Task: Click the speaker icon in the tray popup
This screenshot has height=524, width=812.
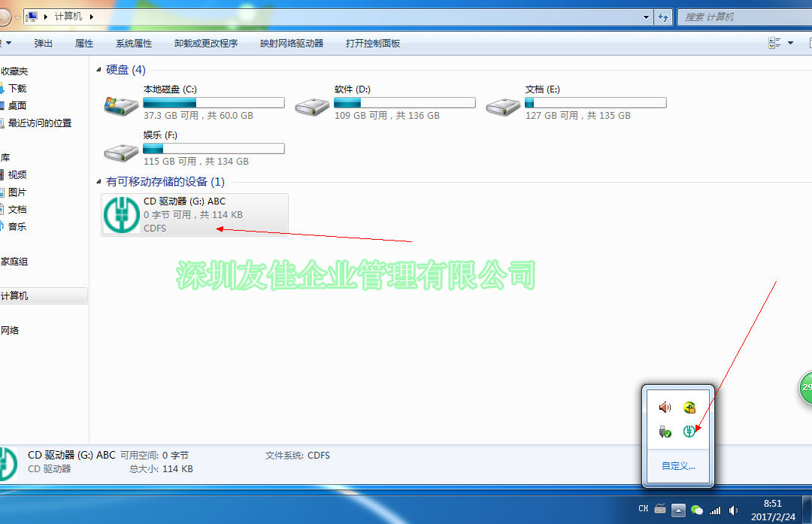Action: click(665, 407)
